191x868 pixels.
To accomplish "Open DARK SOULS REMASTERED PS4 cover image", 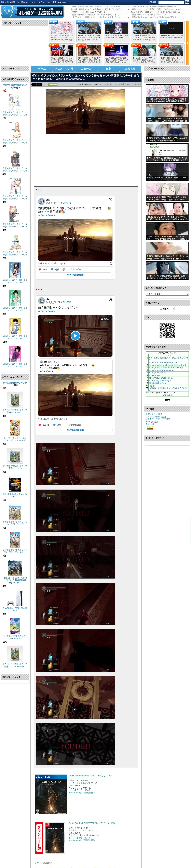I will click(51, 795).
